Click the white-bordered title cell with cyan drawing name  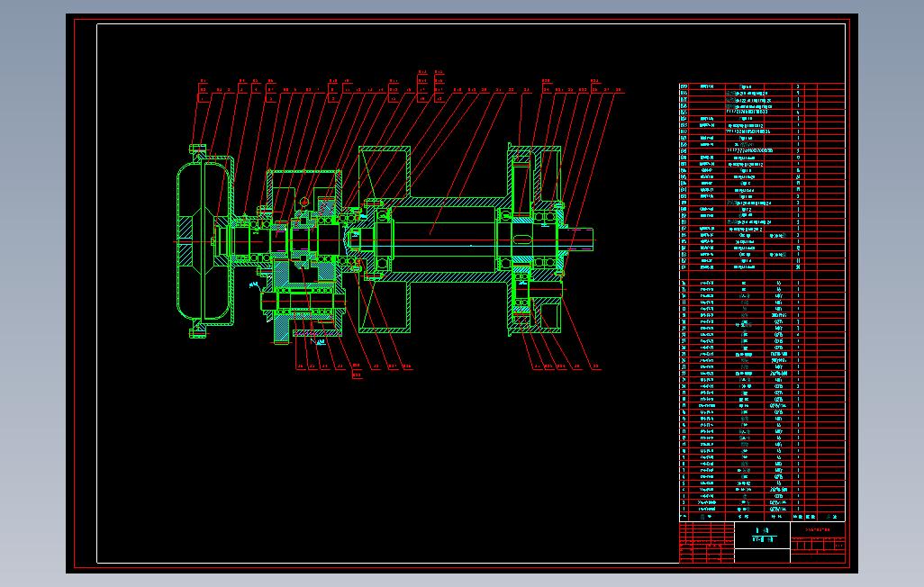point(762,535)
